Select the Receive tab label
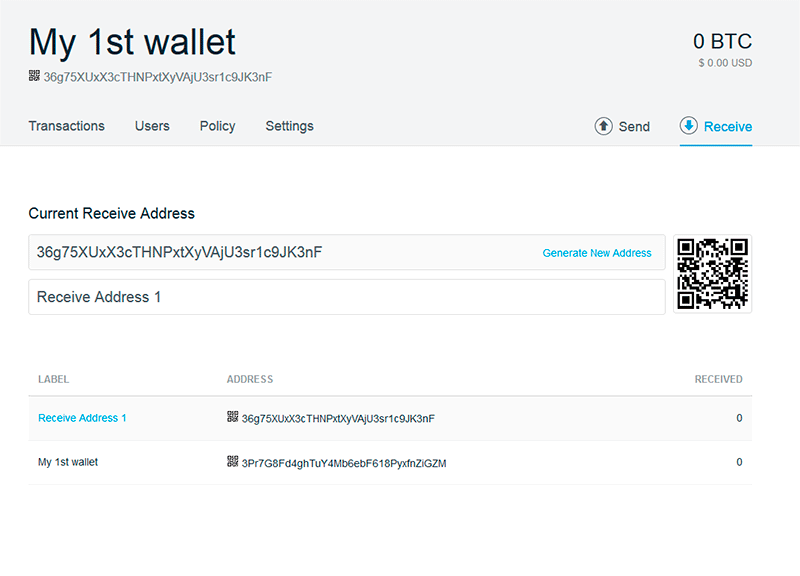 coord(728,127)
